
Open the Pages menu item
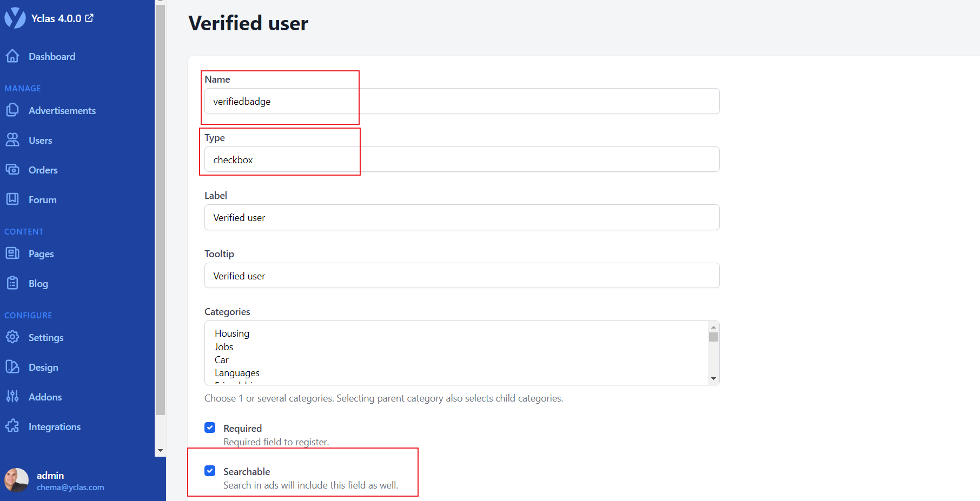click(x=41, y=253)
